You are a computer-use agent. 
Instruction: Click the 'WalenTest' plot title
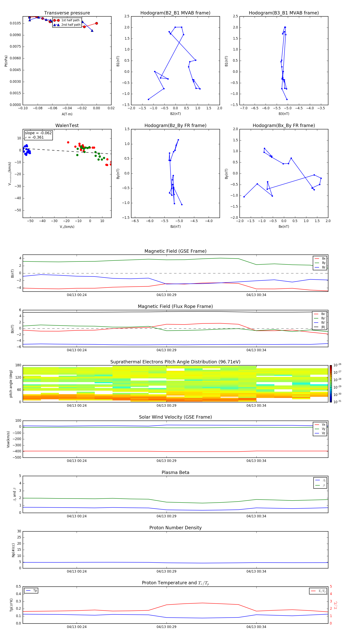tap(67, 125)
